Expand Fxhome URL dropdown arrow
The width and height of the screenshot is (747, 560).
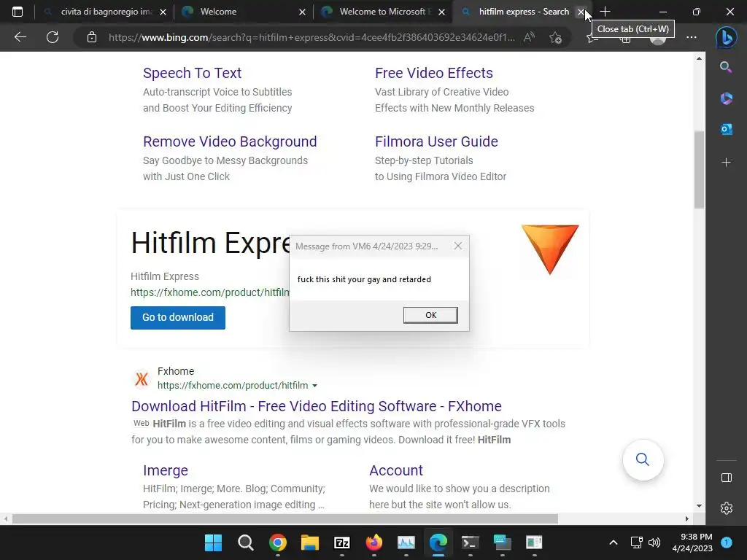click(x=314, y=386)
